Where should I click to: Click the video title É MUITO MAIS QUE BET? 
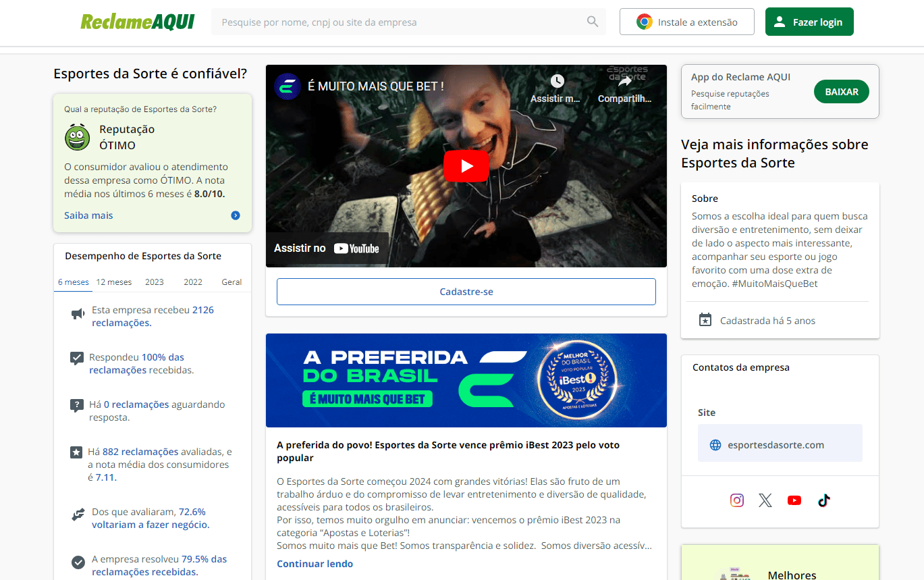coord(376,86)
